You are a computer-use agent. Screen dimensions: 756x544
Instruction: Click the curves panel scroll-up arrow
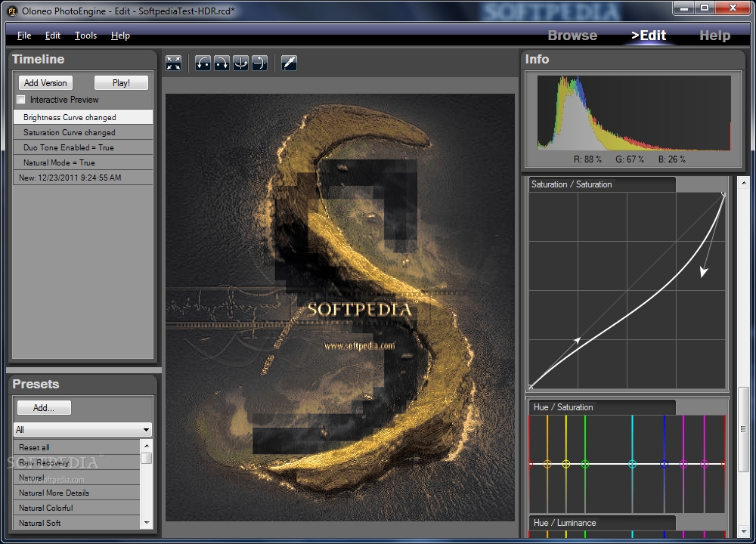click(x=743, y=183)
